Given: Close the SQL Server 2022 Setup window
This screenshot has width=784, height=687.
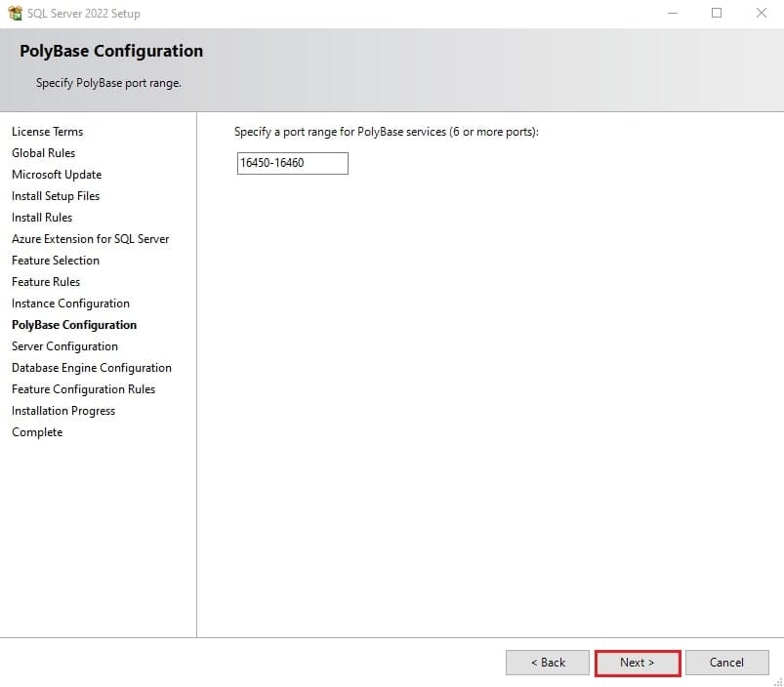Looking at the screenshot, I should (761, 13).
